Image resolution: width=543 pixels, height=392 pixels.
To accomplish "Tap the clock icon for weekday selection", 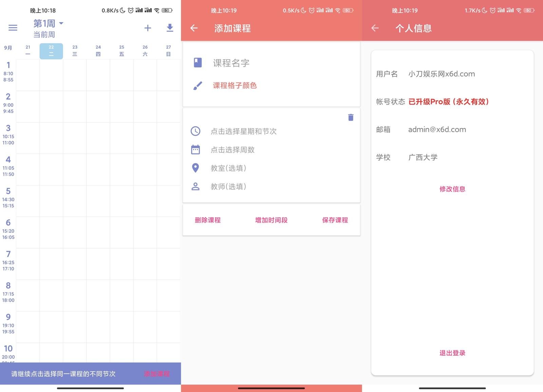I will (x=195, y=131).
